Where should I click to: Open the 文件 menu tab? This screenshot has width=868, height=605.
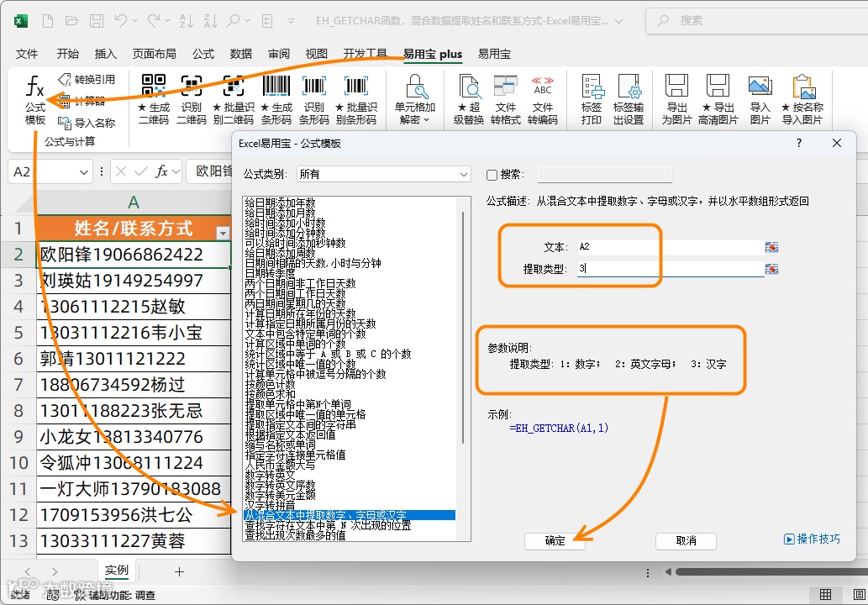pos(27,54)
